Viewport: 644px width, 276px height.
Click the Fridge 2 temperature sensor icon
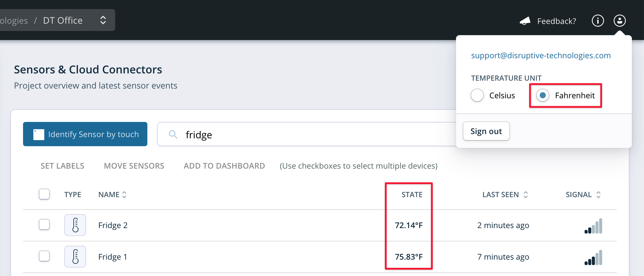pyautogui.click(x=75, y=225)
